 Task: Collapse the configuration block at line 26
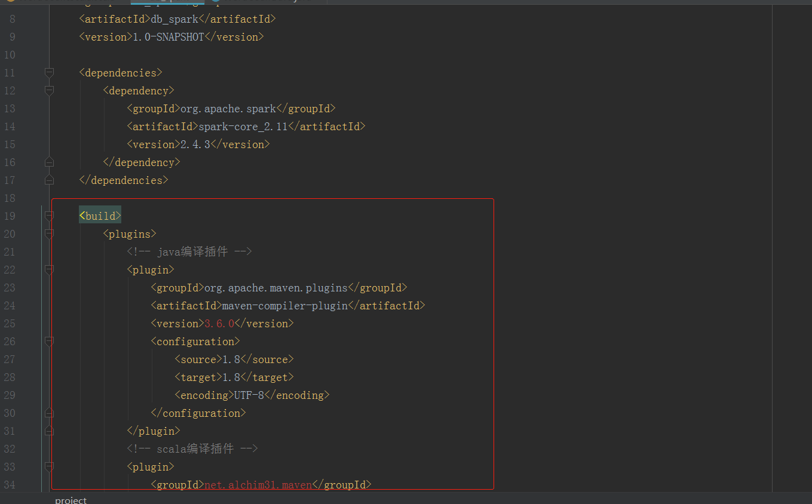click(x=49, y=341)
